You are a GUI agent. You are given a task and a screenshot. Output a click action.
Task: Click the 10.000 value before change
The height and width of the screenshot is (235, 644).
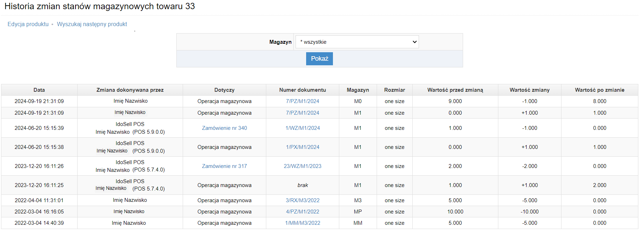coord(455,212)
